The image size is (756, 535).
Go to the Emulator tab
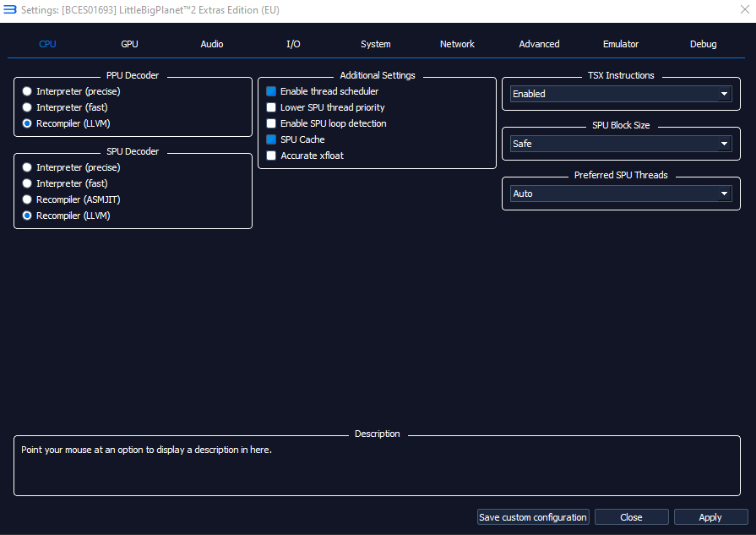(621, 44)
